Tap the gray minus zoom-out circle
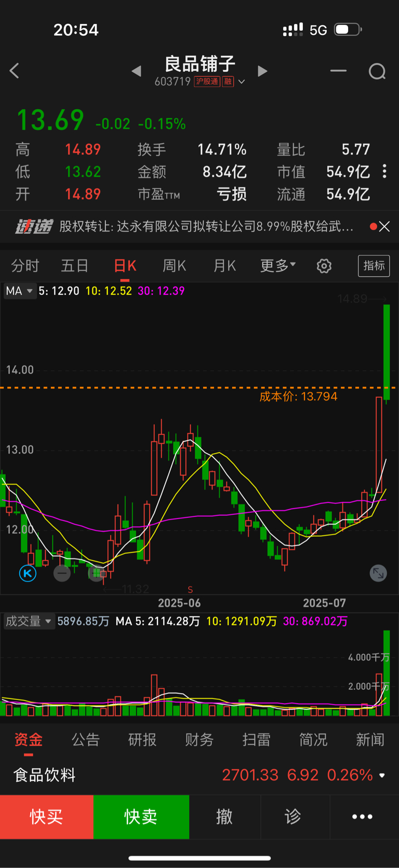The height and width of the screenshot is (868, 399). pyautogui.click(x=62, y=574)
